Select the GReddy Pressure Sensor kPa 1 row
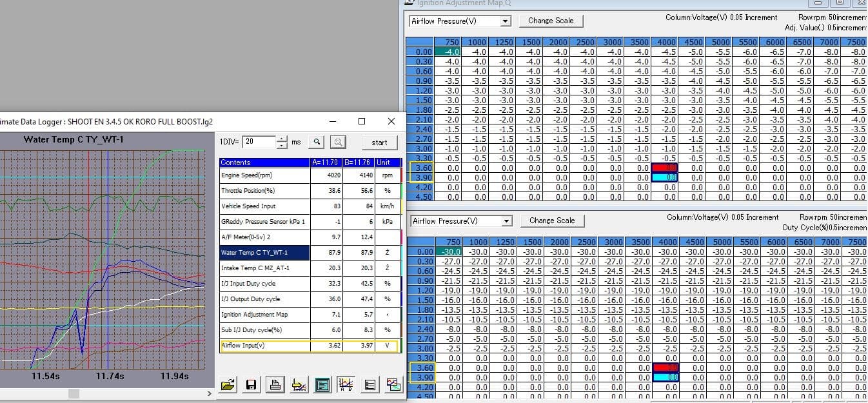Viewport: 868px width, 403px height. pyautogui.click(x=310, y=222)
